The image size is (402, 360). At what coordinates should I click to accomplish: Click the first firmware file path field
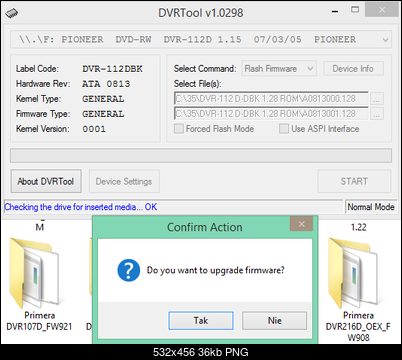(x=271, y=99)
